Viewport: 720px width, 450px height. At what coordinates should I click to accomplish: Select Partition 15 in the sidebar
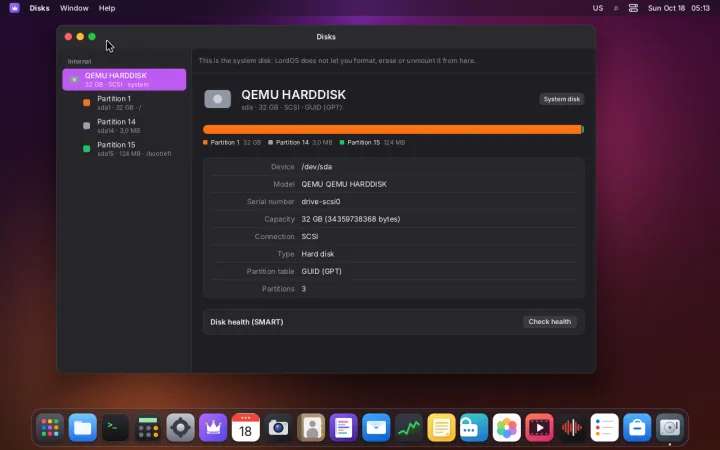tap(124, 148)
